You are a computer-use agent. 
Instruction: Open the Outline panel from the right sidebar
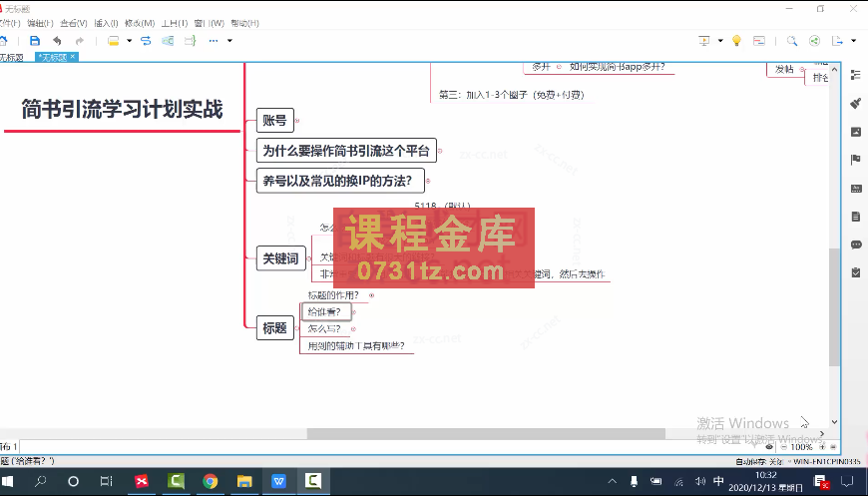click(x=856, y=74)
